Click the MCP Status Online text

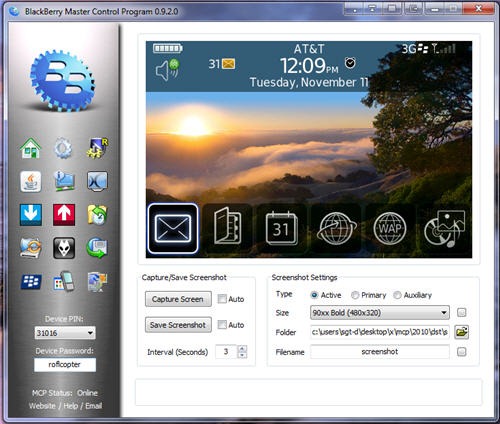coord(65,393)
